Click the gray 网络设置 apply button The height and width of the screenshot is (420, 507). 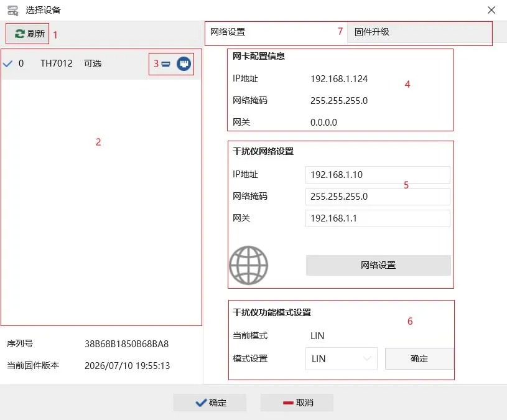pyautogui.click(x=378, y=265)
